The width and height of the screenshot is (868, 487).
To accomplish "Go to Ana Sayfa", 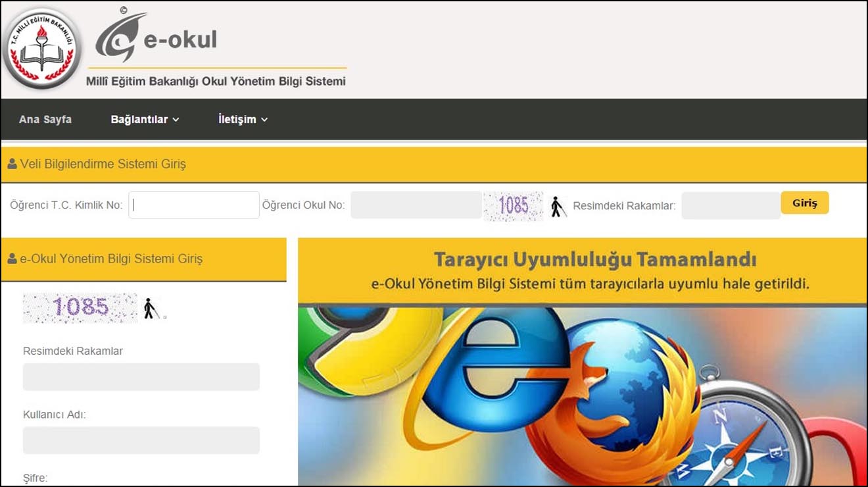I will 45,119.
